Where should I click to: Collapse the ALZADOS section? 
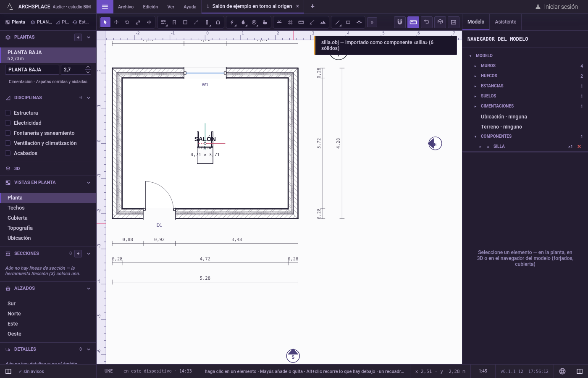pos(89,289)
